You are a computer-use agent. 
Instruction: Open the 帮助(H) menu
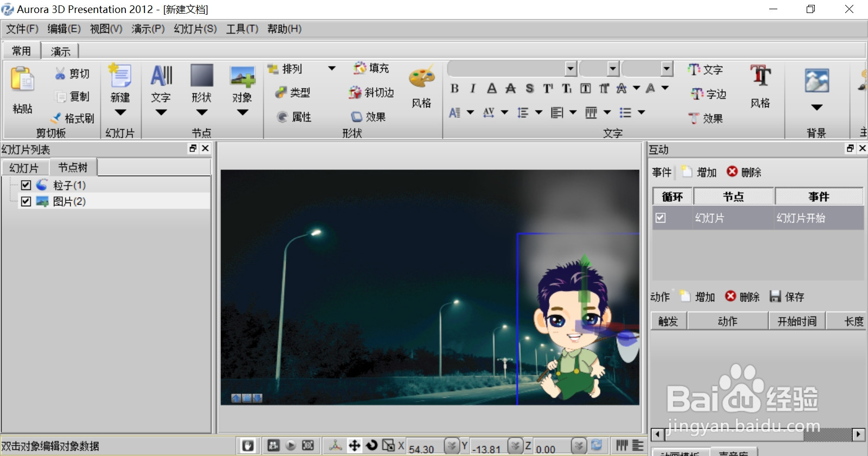[284, 29]
